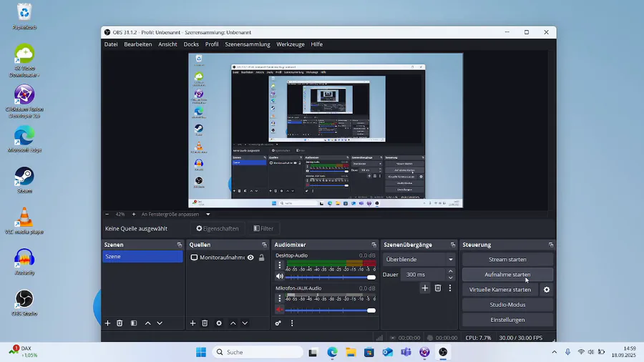Open Windows Start button in taskbar

click(x=201, y=352)
